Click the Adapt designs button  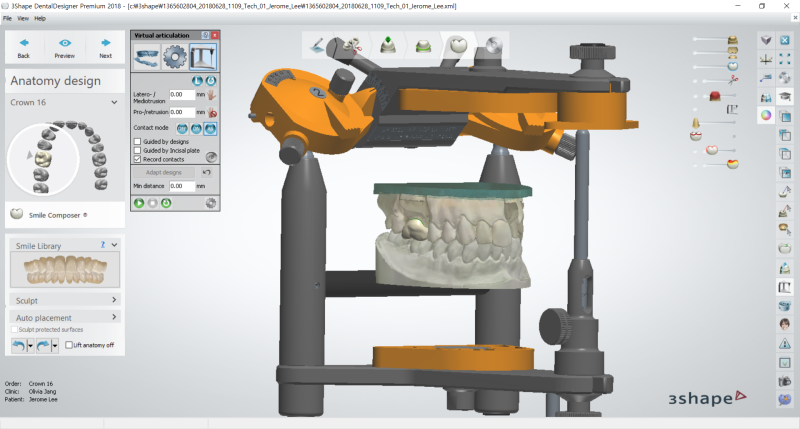pos(164,172)
